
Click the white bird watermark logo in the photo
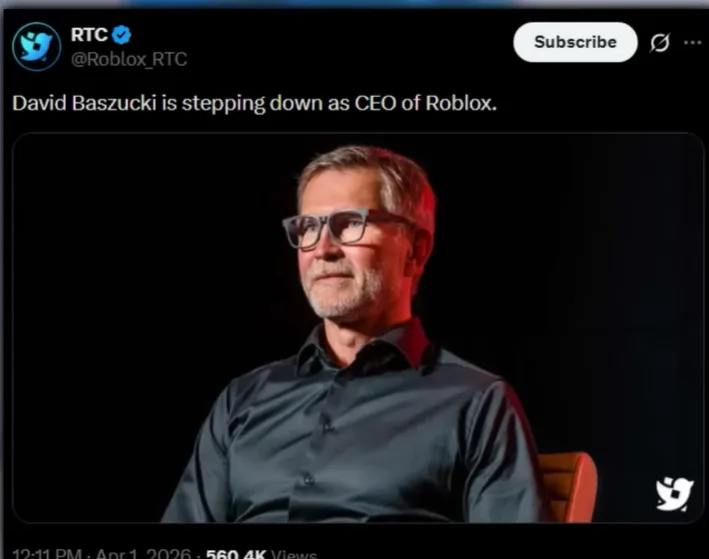pyautogui.click(x=674, y=494)
